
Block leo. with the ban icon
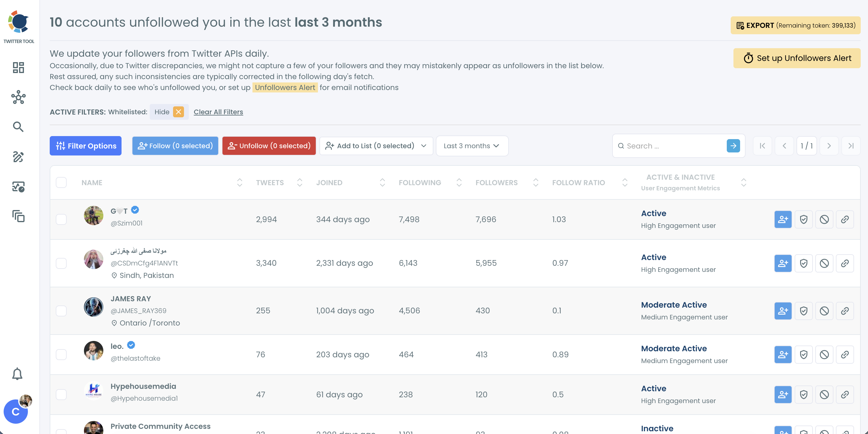pos(824,355)
